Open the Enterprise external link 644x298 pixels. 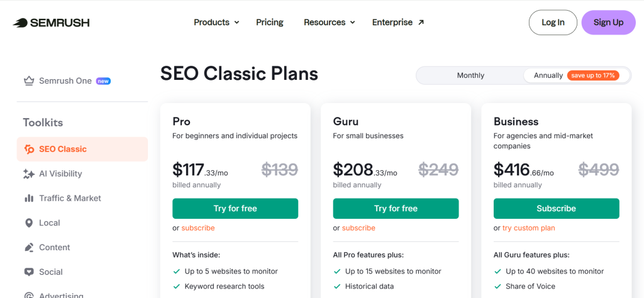[398, 23]
